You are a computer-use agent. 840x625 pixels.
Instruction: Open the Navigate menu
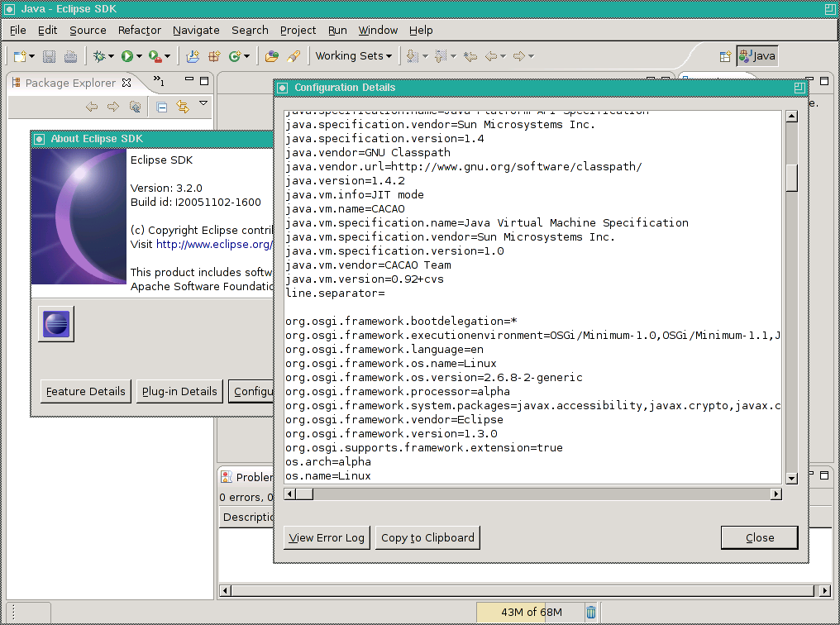(x=196, y=31)
